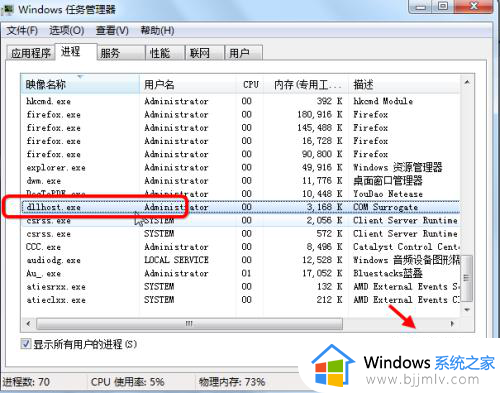Screen dimensions: 500x393
Task: Select csrss.exe using 572 K
Action: point(240,234)
